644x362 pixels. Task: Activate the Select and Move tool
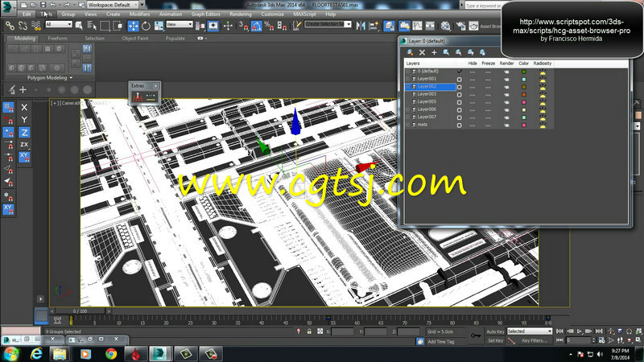[133, 26]
